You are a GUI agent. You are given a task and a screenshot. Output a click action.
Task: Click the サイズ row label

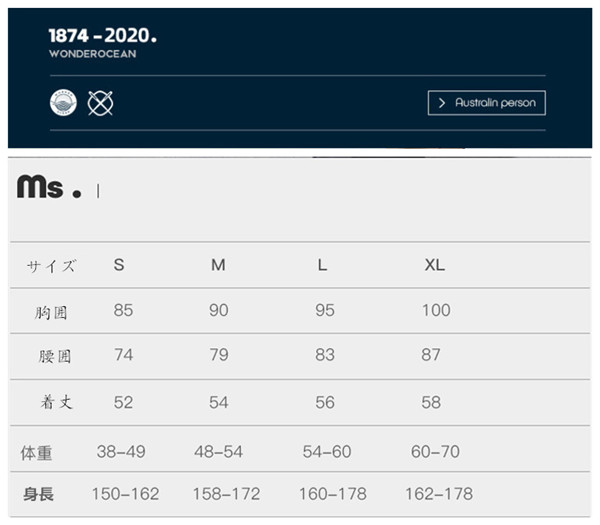pyautogui.click(x=51, y=266)
